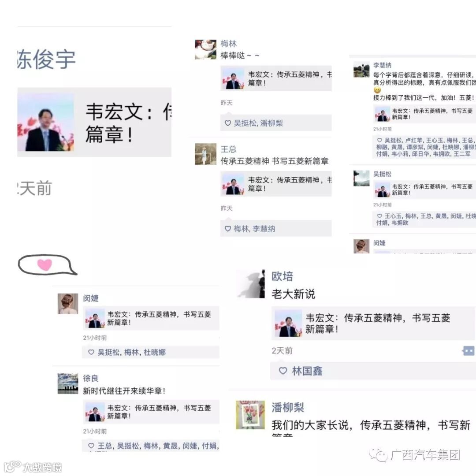
Task: Click heart icon before 吴挺松, 潘柳梨 likes
Action: coord(228,123)
